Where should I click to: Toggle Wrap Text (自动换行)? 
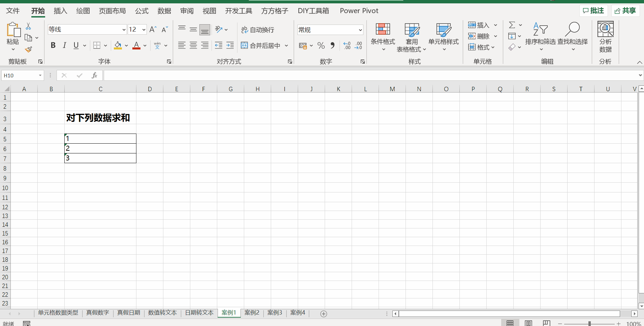tap(258, 30)
